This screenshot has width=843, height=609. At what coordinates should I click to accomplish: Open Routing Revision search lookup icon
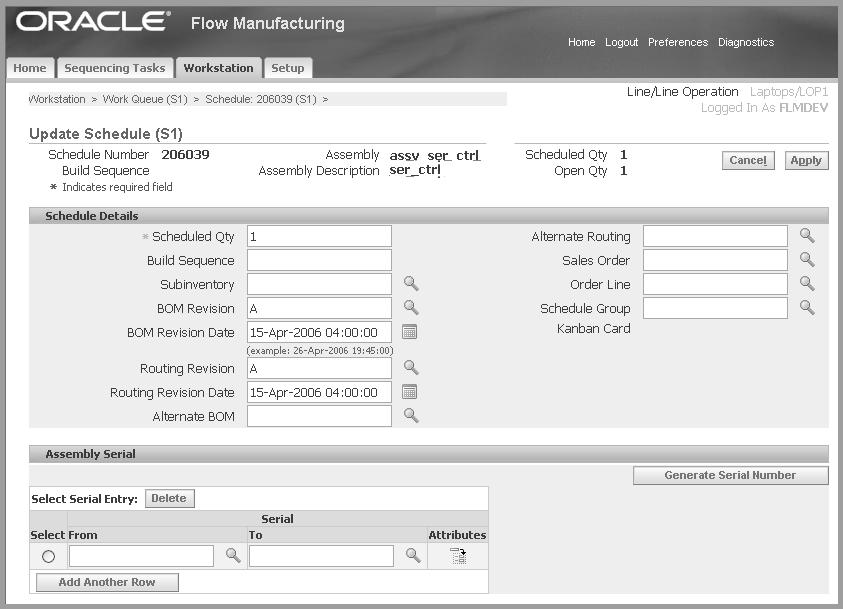click(x=411, y=368)
